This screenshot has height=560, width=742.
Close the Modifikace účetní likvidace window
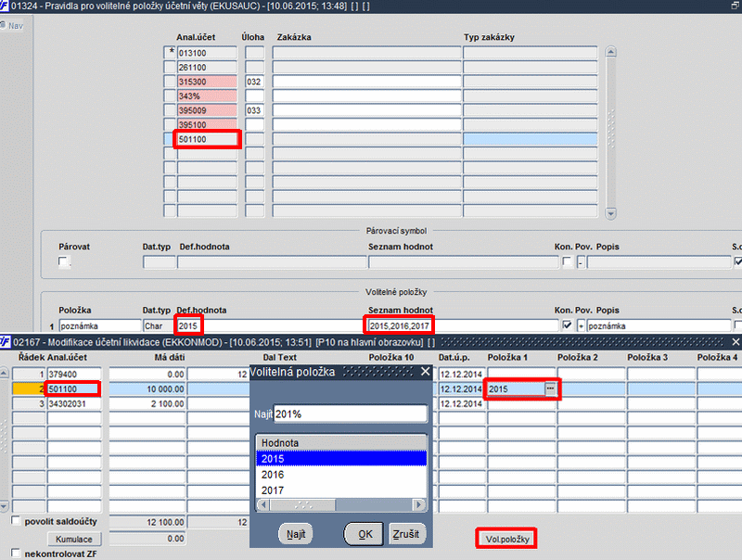(736, 341)
